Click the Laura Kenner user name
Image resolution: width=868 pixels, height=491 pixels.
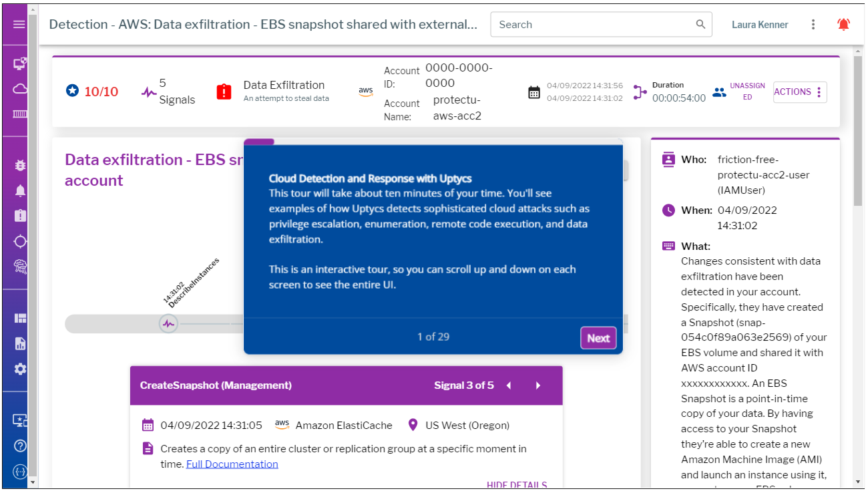[760, 25]
